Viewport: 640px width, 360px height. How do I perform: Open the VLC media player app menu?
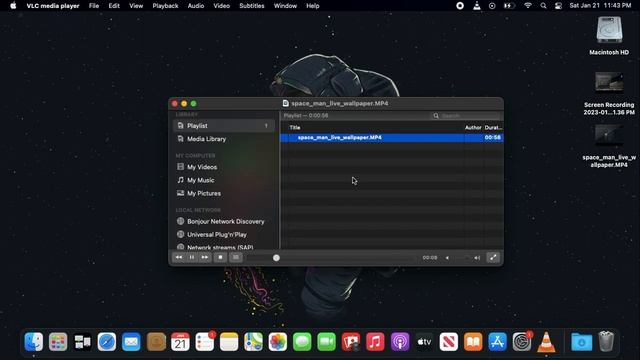click(x=53, y=6)
